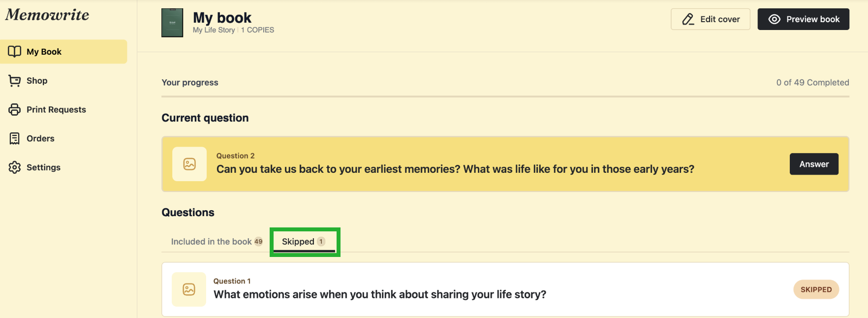
Task: Click the Preview book button
Action: point(803,19)
